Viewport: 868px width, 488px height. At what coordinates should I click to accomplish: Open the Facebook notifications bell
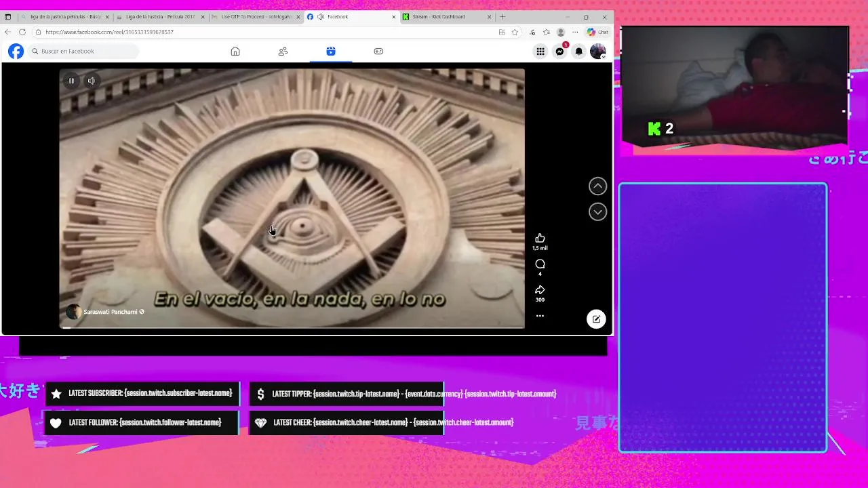point(578,52)
